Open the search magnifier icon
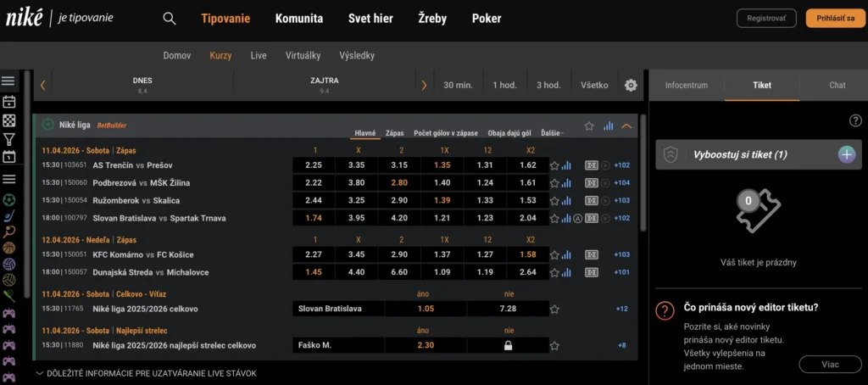 [x=170, y=19]
